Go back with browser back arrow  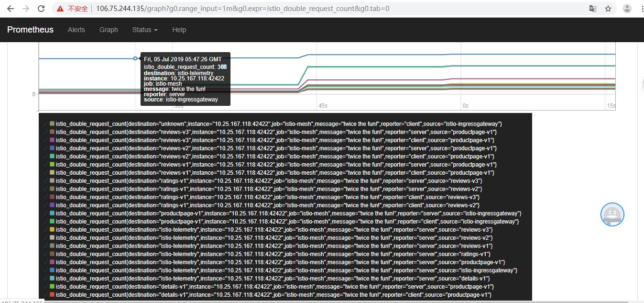(x=10, y=9)
